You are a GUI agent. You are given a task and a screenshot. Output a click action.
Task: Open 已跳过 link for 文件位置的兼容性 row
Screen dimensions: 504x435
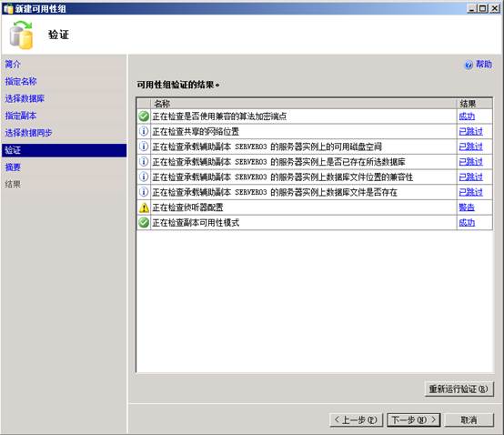point(471,177)
